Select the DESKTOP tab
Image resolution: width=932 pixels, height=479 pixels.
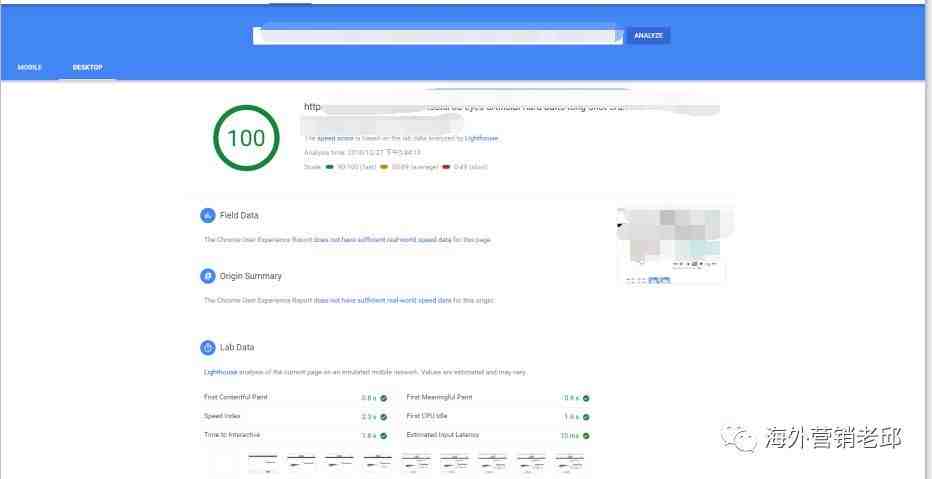coord(87,67)
